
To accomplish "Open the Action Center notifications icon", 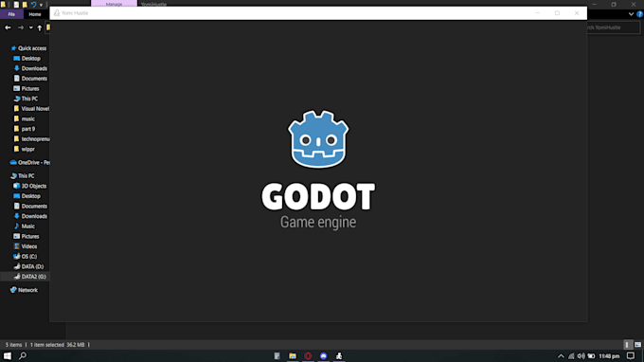I will pos(631,355).
